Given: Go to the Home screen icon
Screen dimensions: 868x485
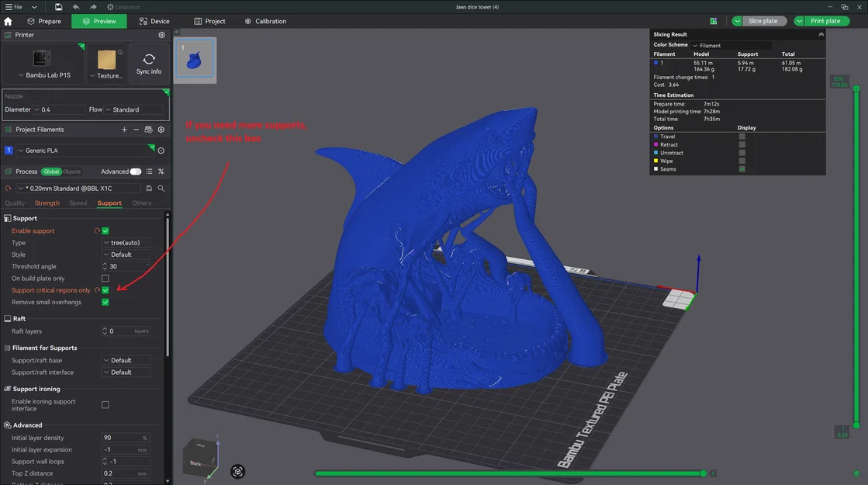Looking at the screenshot, I should [8, 21].
